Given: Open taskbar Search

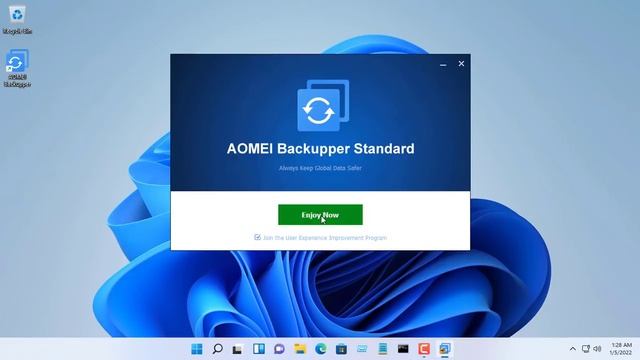Looking at the screenshot, I should tap(218, 349).
